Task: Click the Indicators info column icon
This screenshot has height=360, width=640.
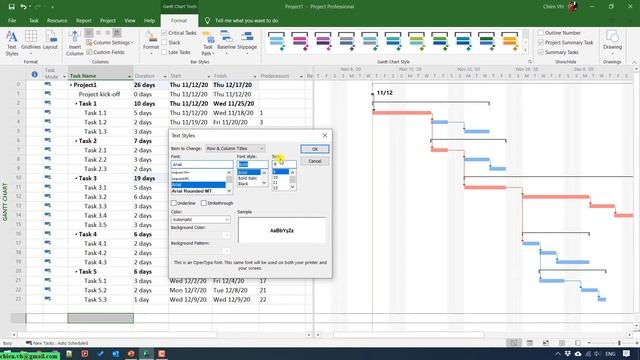Action: [x=35, y=74]
